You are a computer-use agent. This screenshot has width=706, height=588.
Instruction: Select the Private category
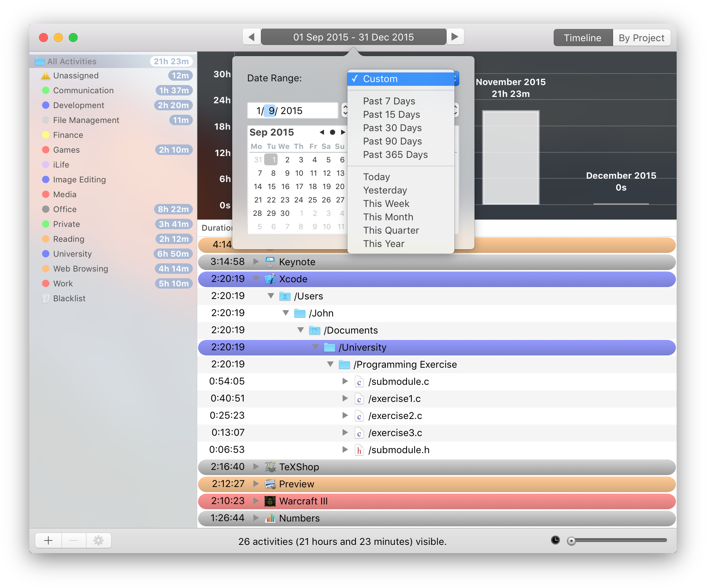click(x=113, y=224)
